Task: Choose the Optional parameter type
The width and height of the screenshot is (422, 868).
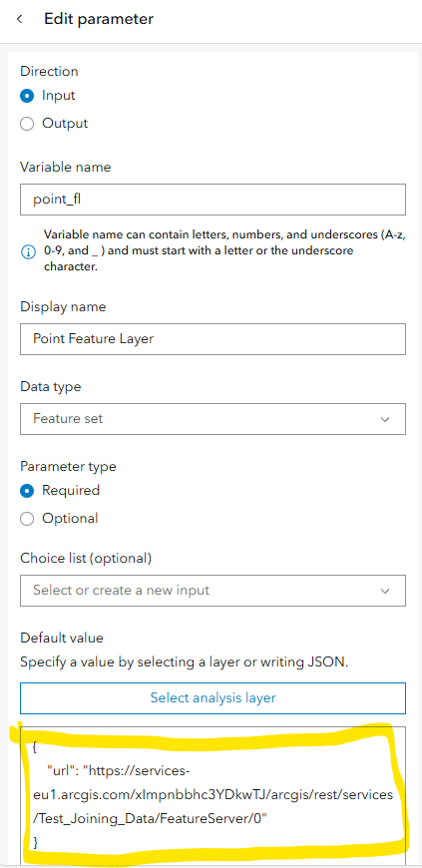Action: tap(27, 518)
